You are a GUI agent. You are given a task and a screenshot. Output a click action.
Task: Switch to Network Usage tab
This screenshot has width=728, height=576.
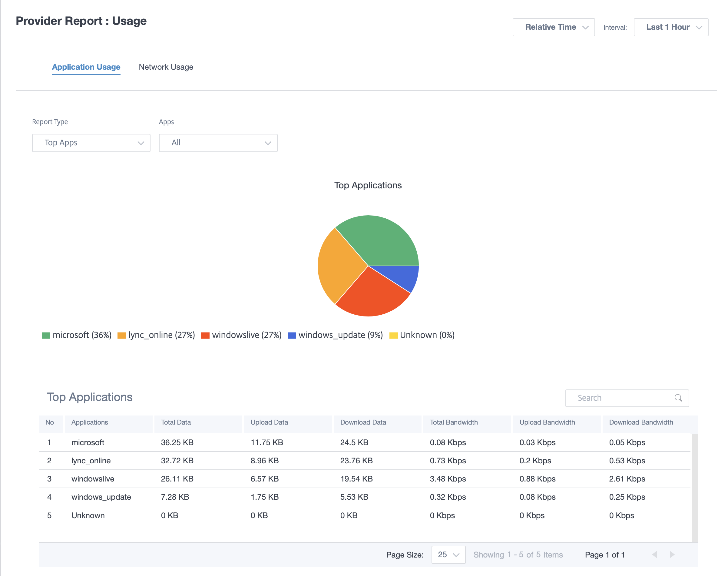(x=166, y=67)
